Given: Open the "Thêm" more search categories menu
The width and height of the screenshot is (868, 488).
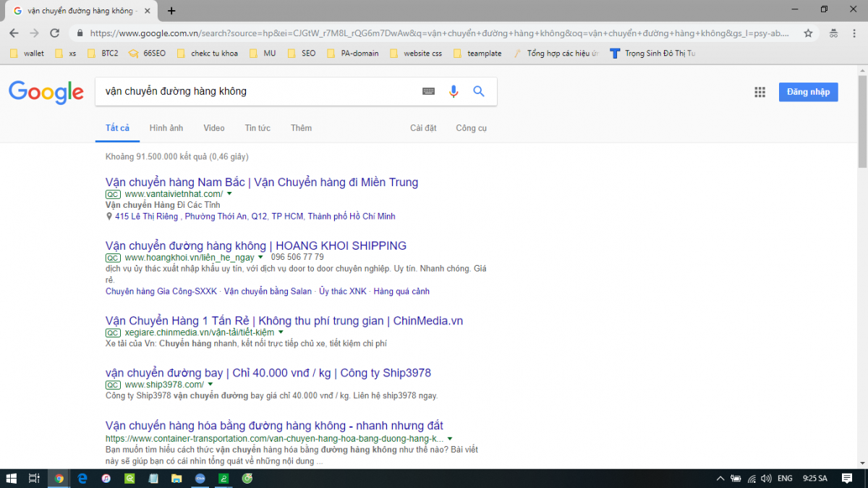Looking at the screenshot, I should pos(301,128).
